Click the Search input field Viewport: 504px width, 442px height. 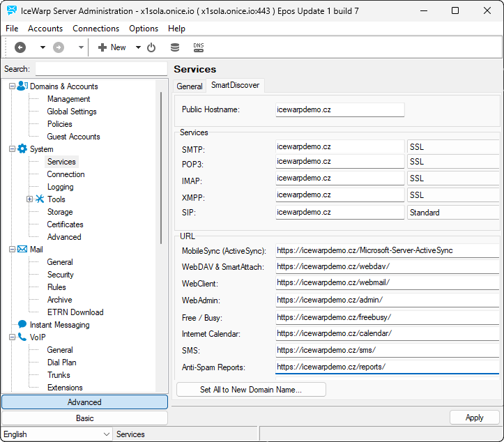[101, 69]
